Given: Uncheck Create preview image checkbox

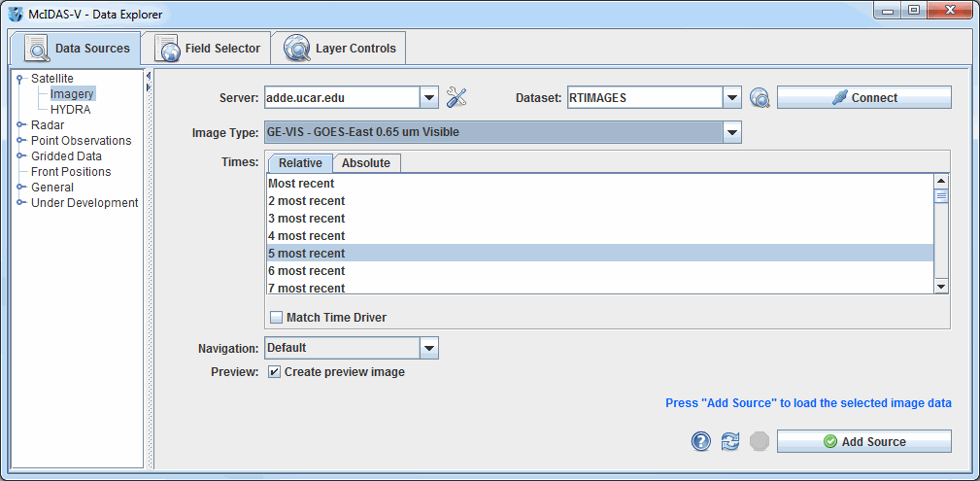Looking at the screenshot, I should coord(276,372).
